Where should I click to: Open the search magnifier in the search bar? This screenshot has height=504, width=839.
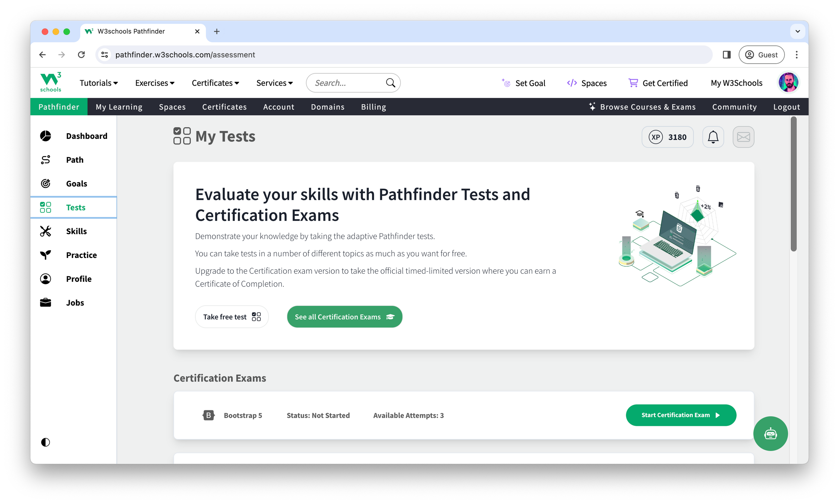point(390,82)
